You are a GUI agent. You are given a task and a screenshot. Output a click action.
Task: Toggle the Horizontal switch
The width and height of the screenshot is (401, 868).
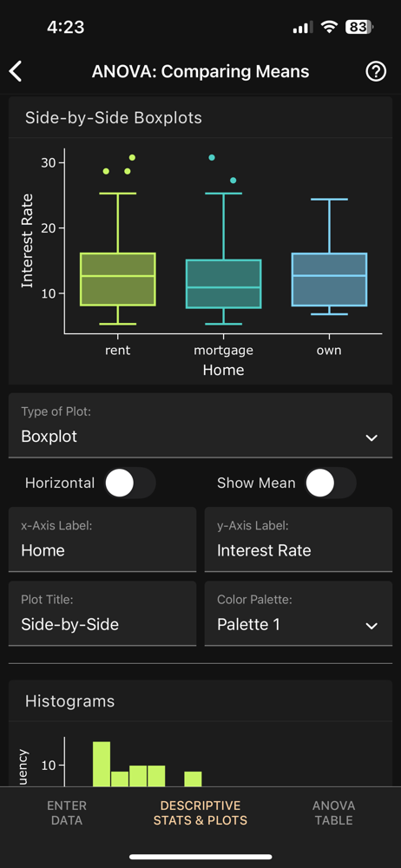129,483
